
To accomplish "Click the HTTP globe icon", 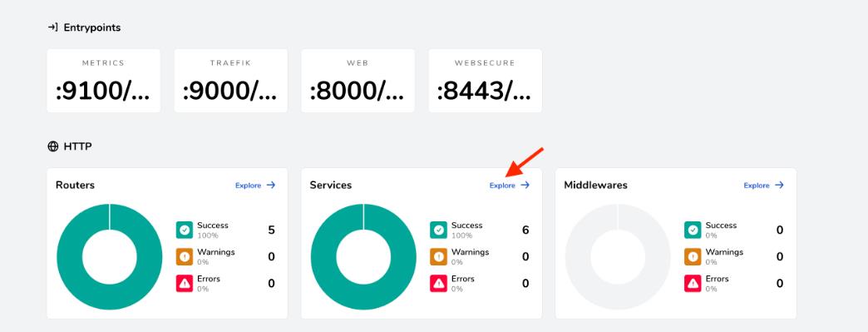I will (53, 146).
